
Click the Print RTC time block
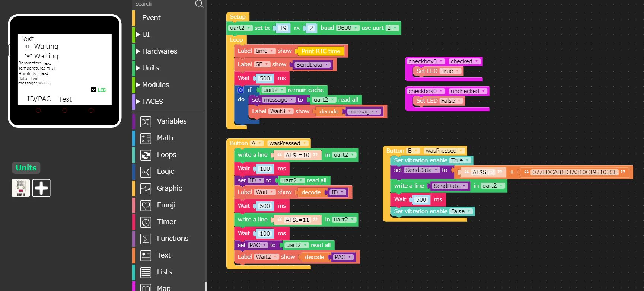coord(321,51)
